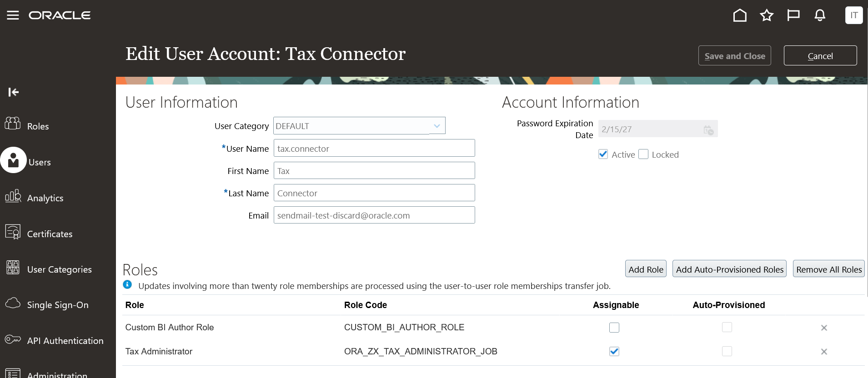Expand the User Category dropdown
Image resolution: width=868 pixels, height=378 pixels.
[x=437, y=126]
